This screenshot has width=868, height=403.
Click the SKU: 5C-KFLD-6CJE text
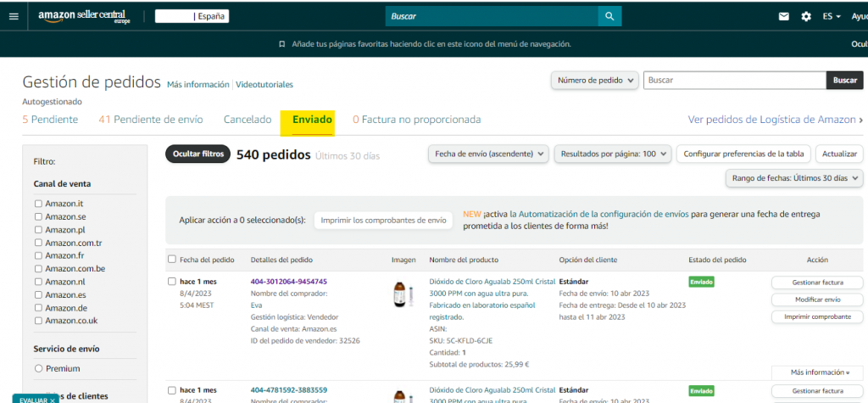coord(460,341)
